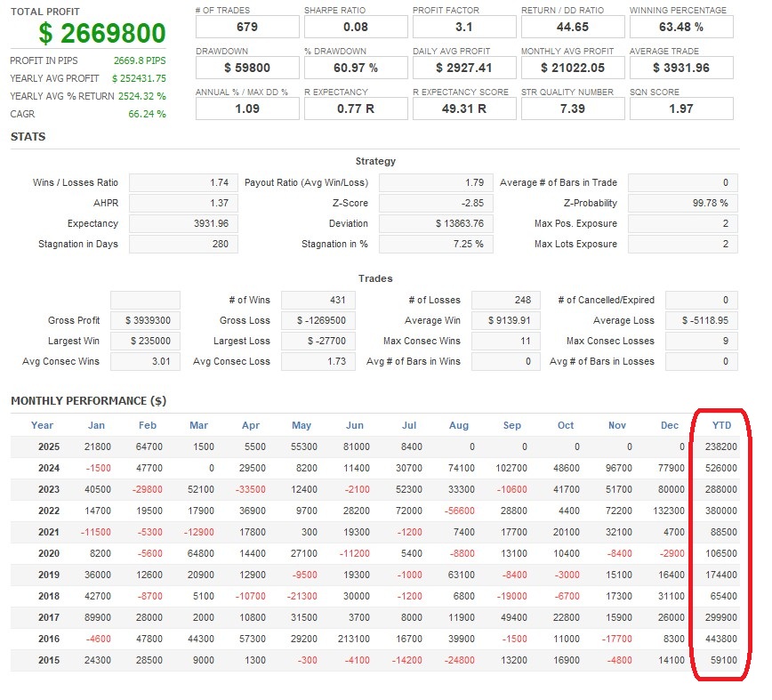Select the # of Trades value 679
This screenshot has height=700, width=772.
[247, 27]
